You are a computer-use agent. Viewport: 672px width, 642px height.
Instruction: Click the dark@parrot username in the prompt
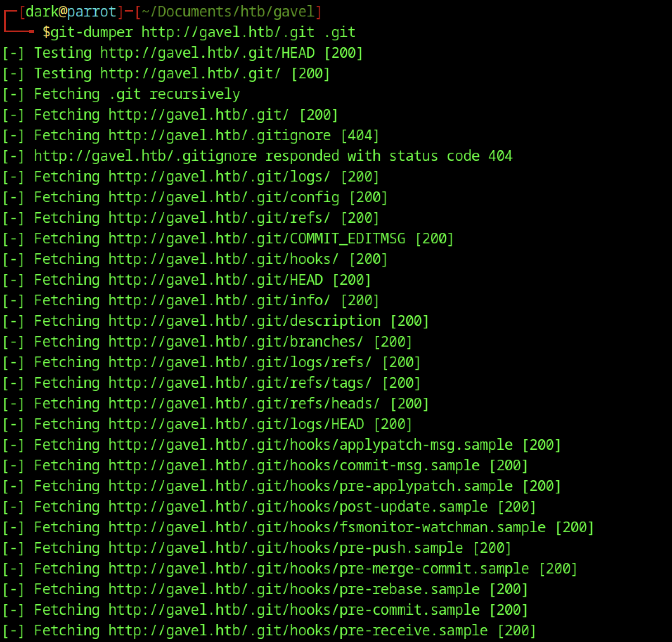71,12
